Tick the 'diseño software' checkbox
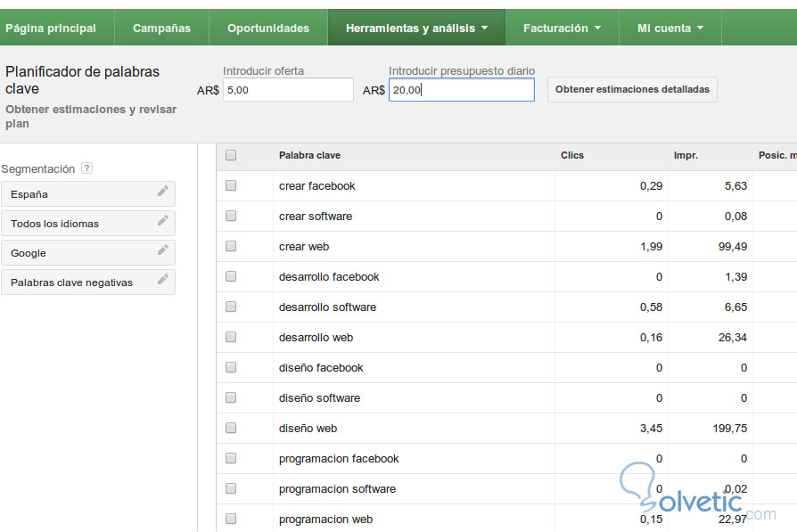Screen dimensions: 797x532 coord(231,397)
